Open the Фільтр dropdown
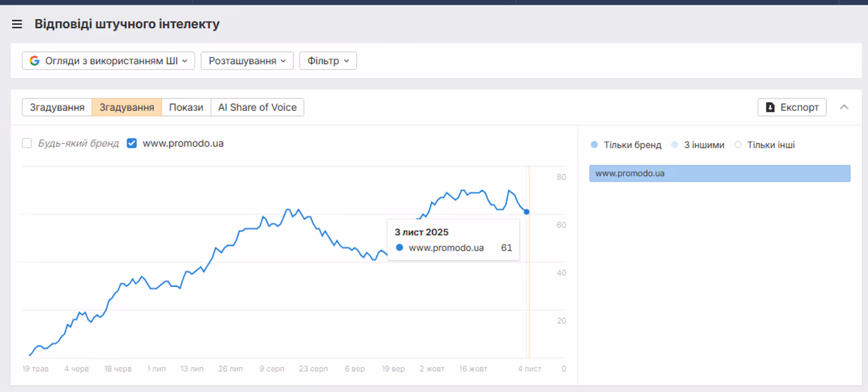Screen dimensions: 868x392 pyautogui.click(x=328, y=61)
